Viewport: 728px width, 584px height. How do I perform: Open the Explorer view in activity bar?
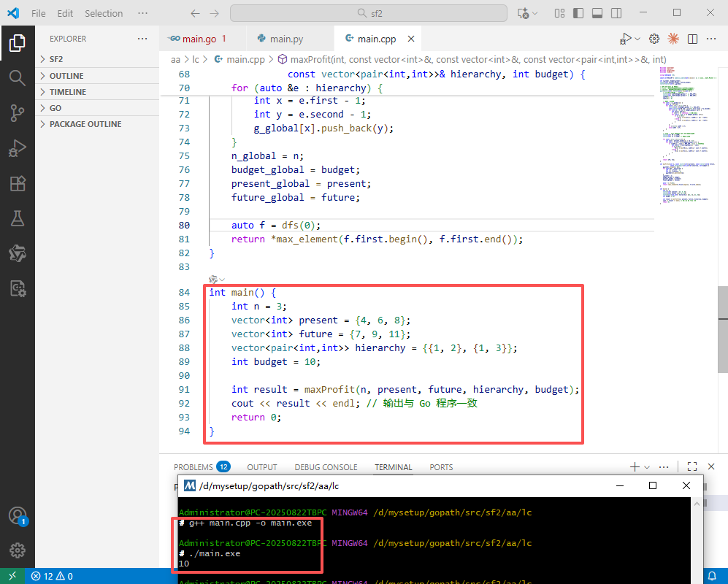18,43
